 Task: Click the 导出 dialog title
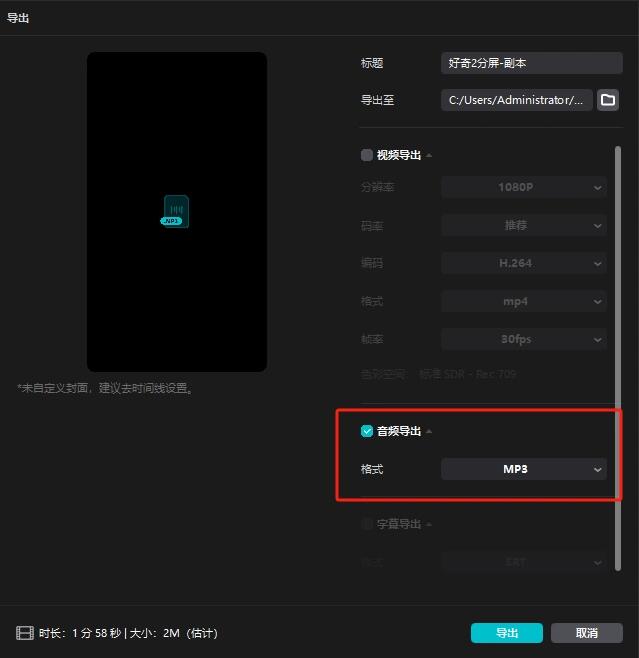(x=18, y=18)
